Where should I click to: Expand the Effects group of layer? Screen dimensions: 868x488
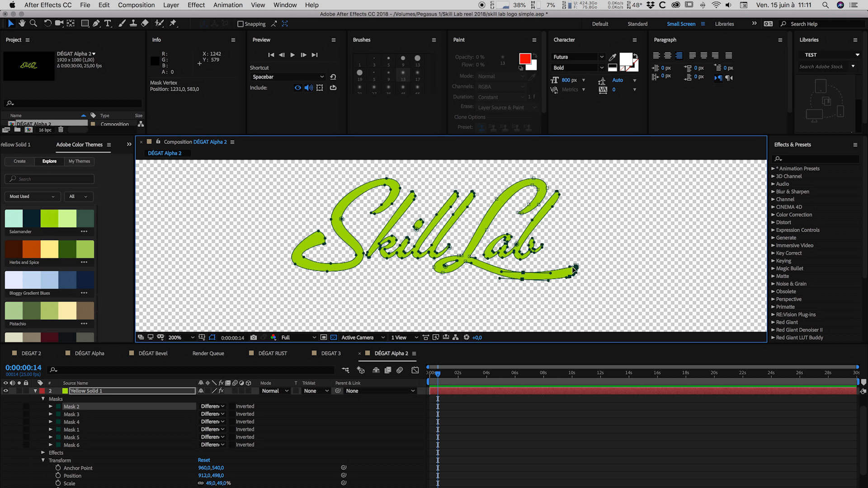tap(43, 452)
